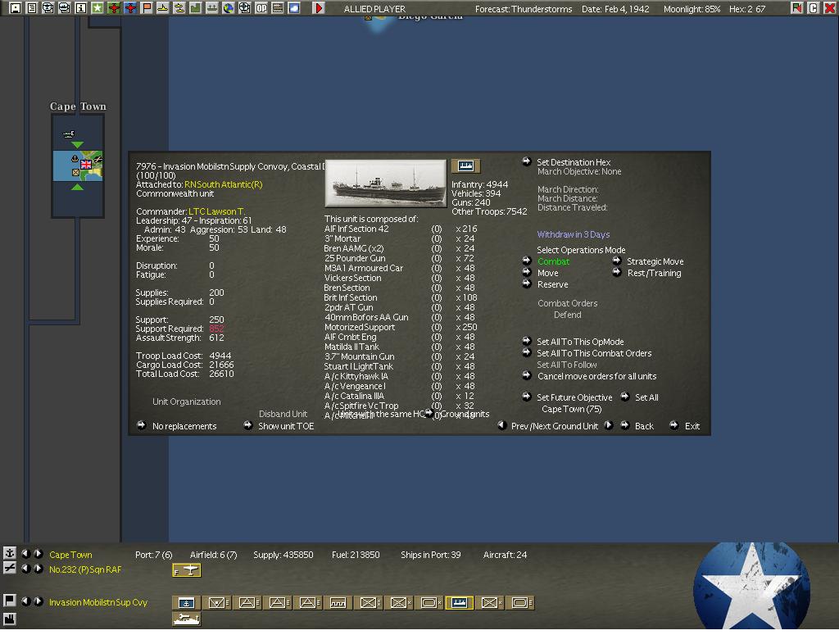Click the red end-turn arrow in top toolbar
The height and width of the screenshot is (644, 839).
coord(319,8)
